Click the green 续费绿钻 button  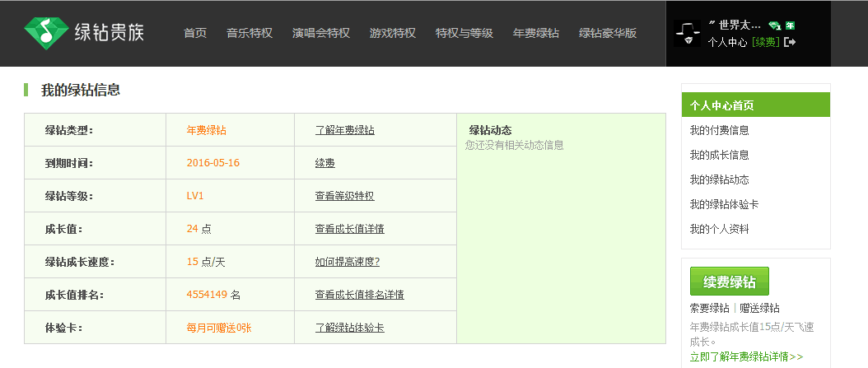729,281
